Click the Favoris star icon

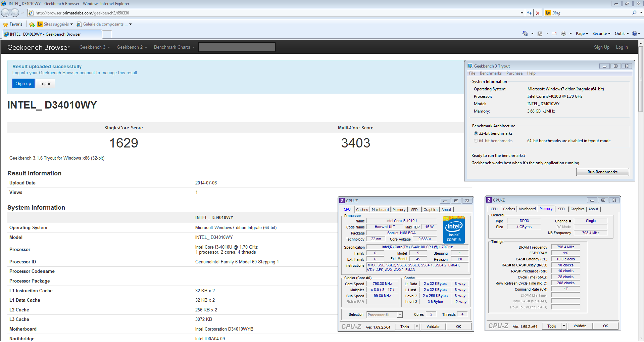pos(5,24)
